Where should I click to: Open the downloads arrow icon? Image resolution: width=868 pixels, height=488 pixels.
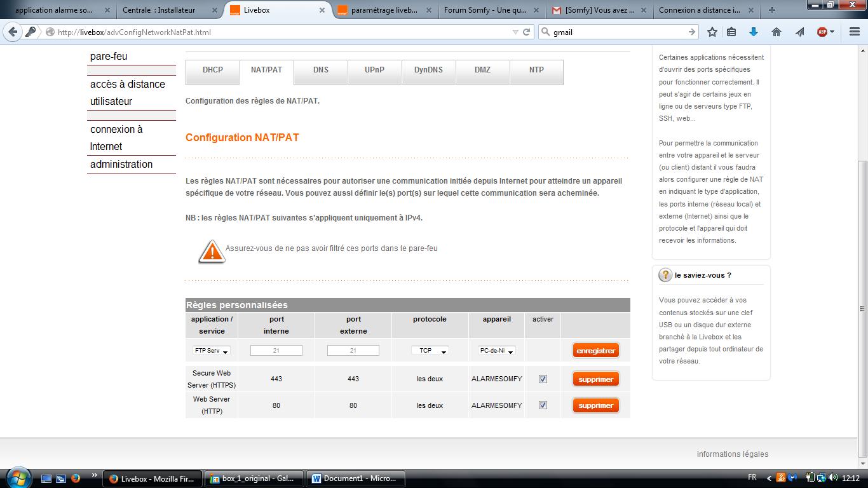coord(754,32)
